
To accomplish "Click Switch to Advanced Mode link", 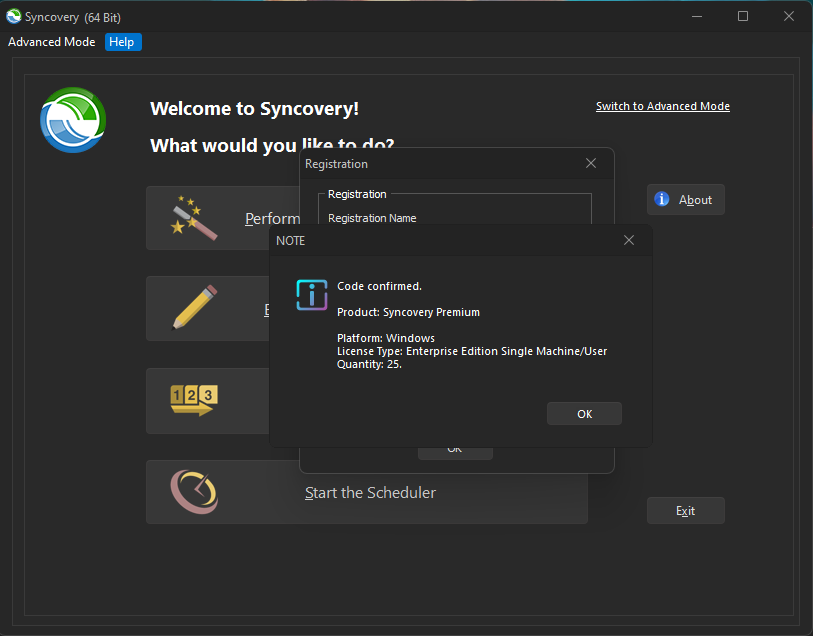I will 663,106.
